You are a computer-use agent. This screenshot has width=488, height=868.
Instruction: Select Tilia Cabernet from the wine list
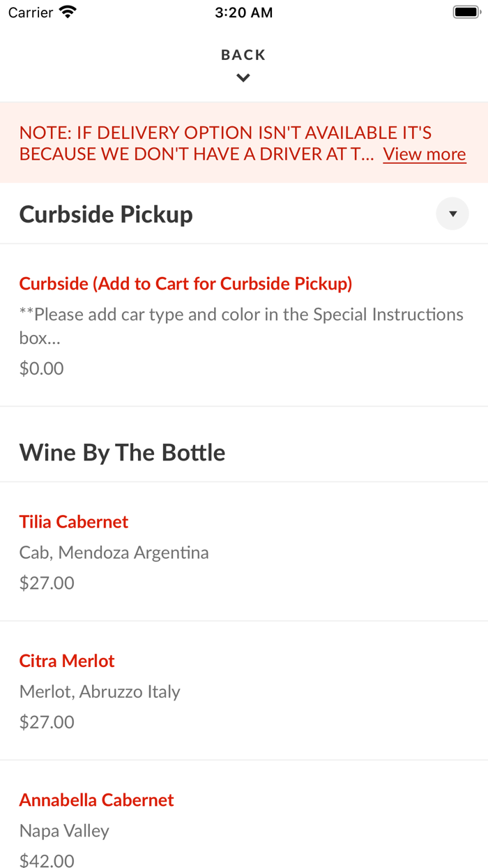pos(73,521)
